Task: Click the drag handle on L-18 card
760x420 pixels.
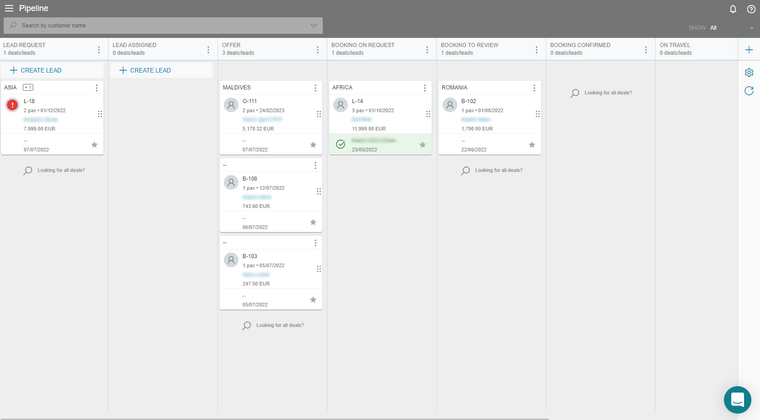Action: tap(100, 114)
